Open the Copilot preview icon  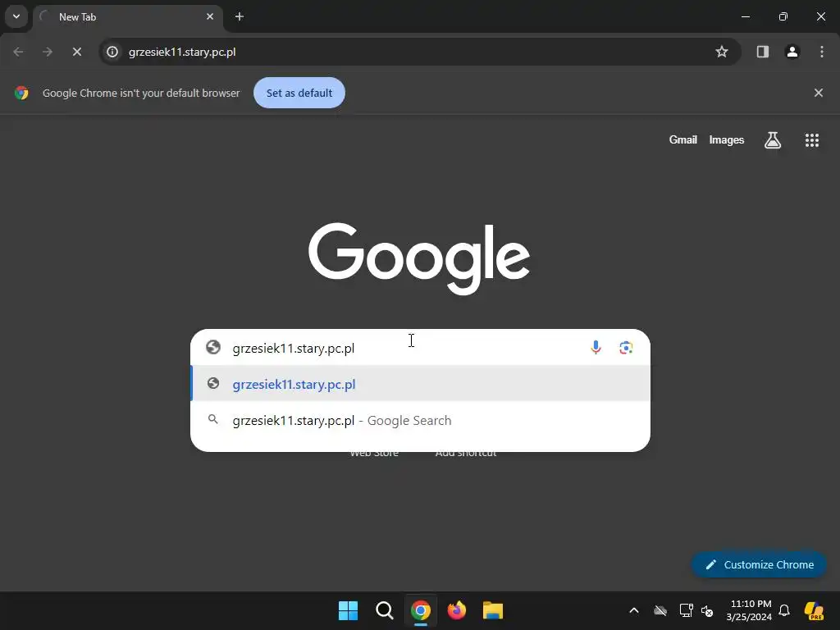coord(815,610)
